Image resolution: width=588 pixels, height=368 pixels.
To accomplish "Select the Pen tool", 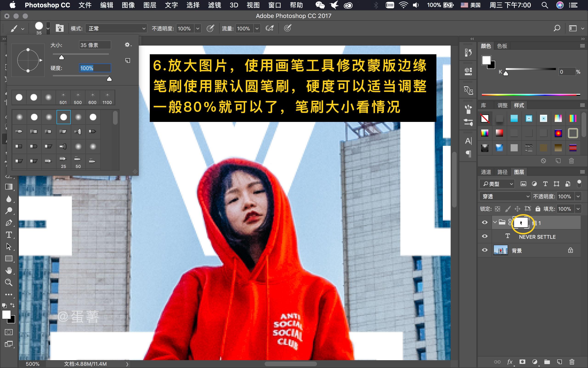I will tap(9, 223).
